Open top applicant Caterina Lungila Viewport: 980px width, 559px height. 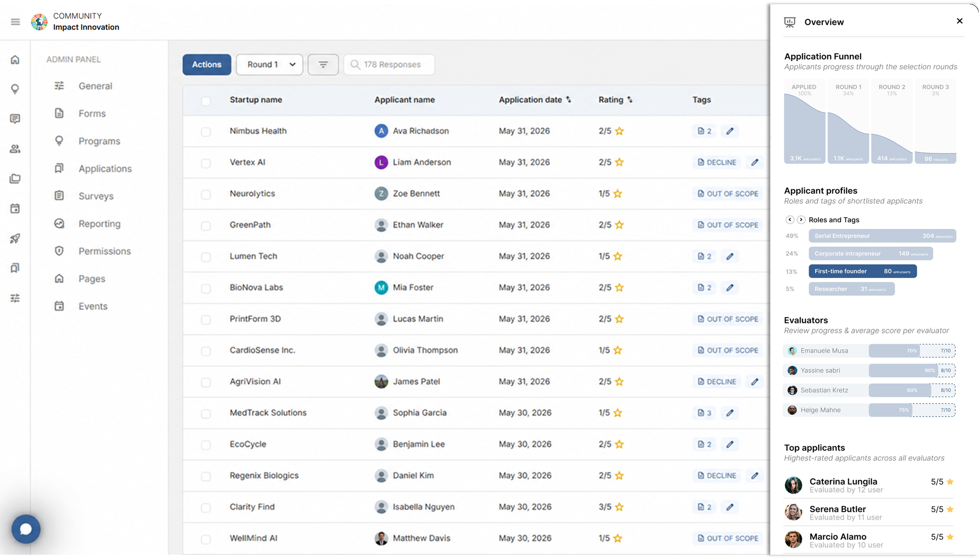(x=869, y=485)
